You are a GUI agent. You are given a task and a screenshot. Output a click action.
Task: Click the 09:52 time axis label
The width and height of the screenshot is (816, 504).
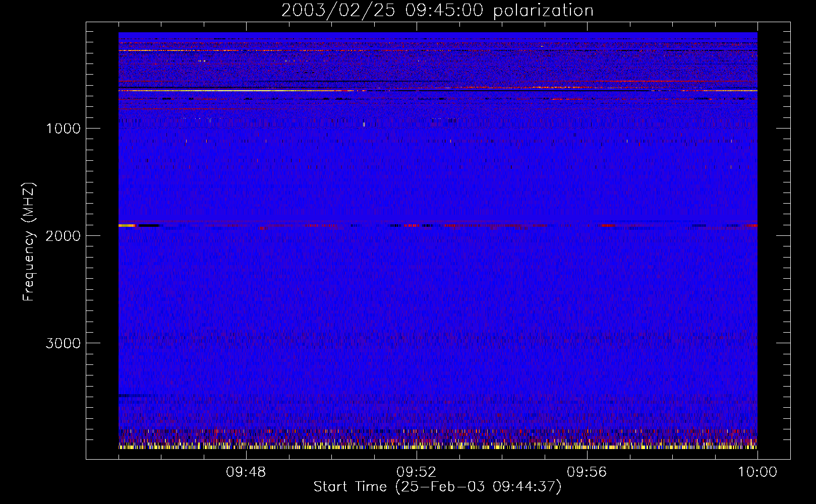tap(416, 472)
